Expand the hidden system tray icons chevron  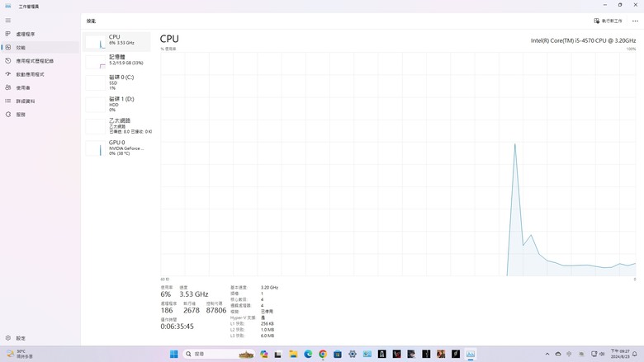[x=547, y=354]
